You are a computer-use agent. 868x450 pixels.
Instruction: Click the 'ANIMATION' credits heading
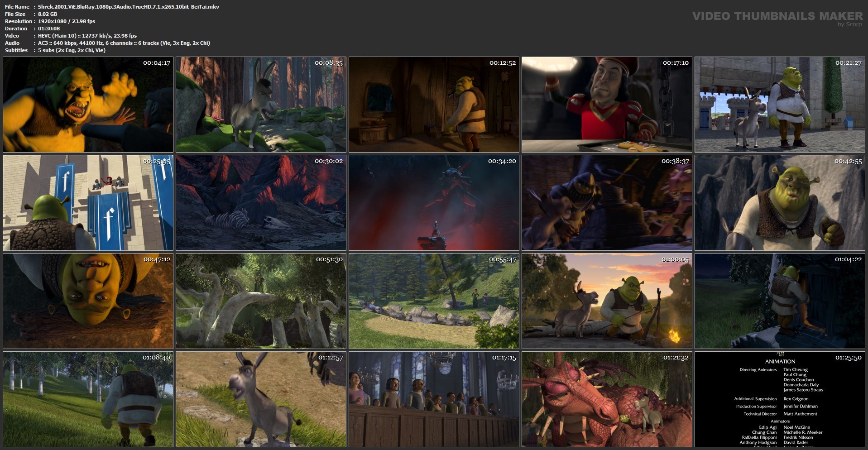click(x=780, y=361)
